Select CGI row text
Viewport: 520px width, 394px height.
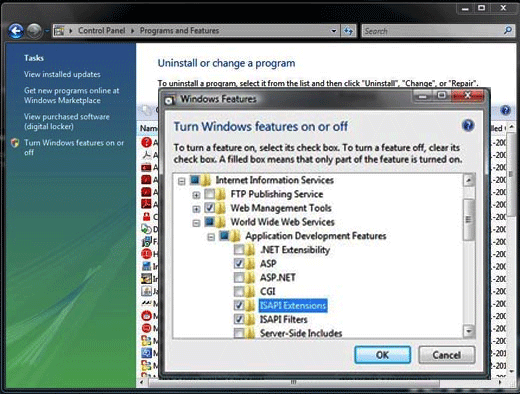pos(268,292)
